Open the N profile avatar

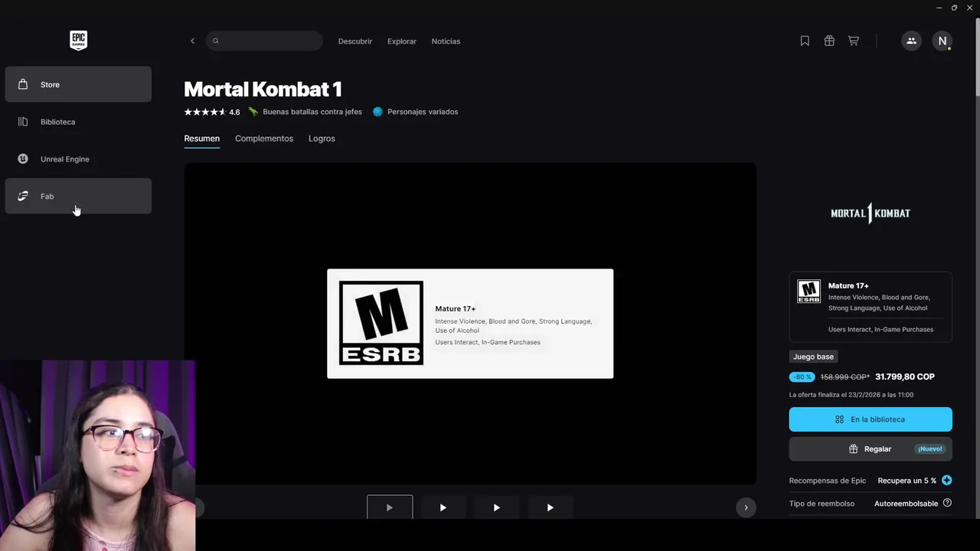pos(942,41)
